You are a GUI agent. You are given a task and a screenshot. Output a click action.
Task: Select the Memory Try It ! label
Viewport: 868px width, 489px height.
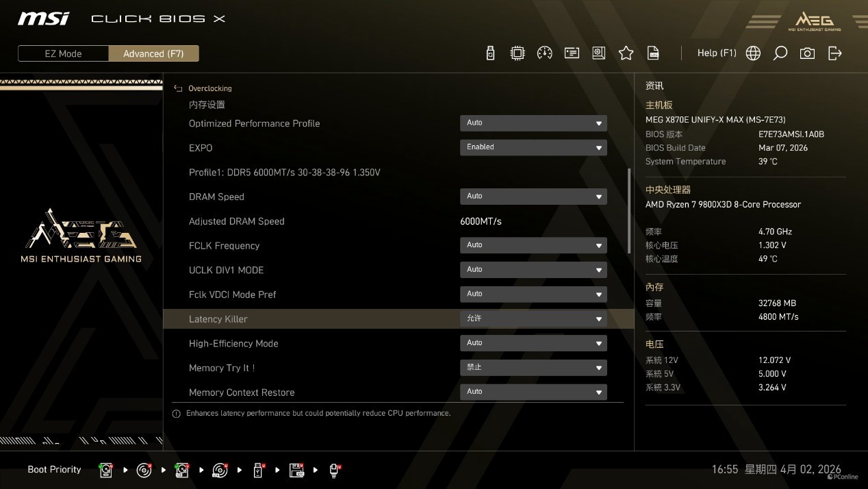222,368
